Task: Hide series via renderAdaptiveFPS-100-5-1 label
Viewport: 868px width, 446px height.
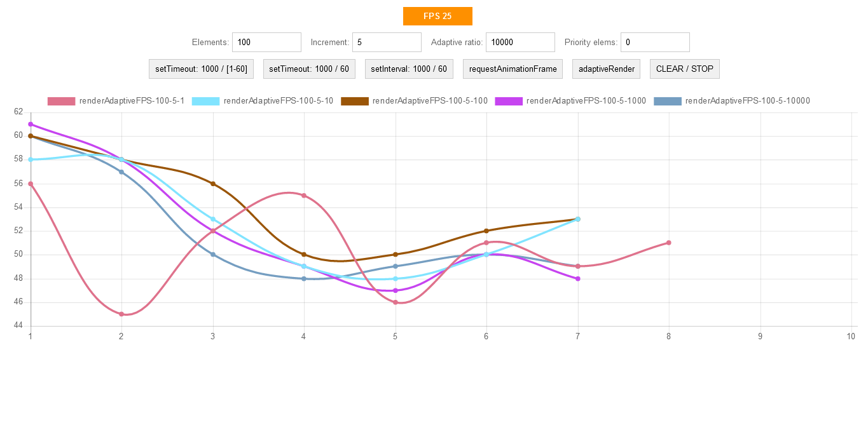Action: (132, 101)
